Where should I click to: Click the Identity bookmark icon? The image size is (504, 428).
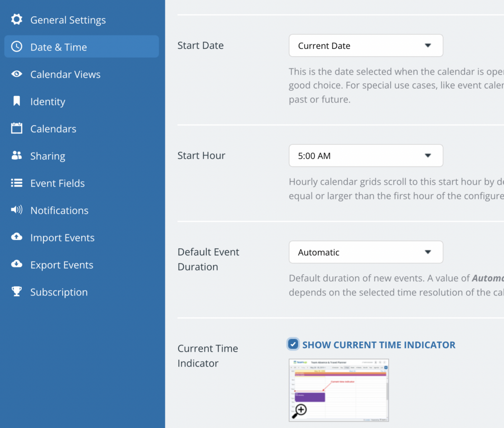tap(17, 101)
